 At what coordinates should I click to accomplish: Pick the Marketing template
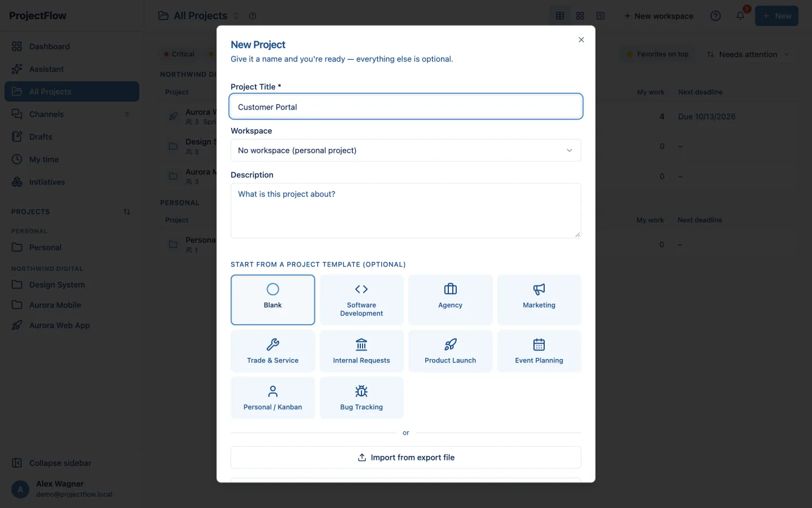(x=539, y=300)
